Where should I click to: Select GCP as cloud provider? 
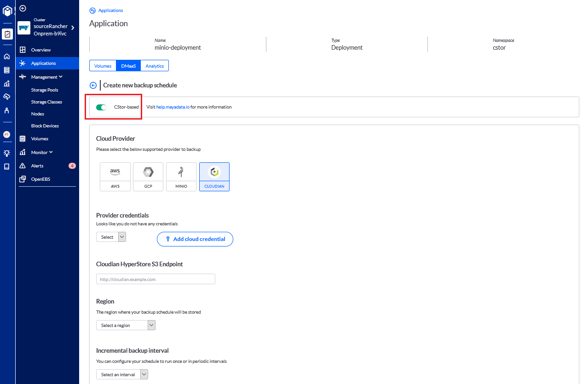[x=148, y=177]
